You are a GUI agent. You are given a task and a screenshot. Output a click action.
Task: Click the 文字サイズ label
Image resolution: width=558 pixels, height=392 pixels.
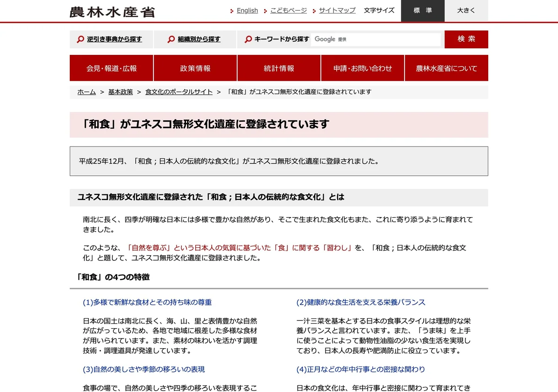pyautogui.click(x=379, y=10)
